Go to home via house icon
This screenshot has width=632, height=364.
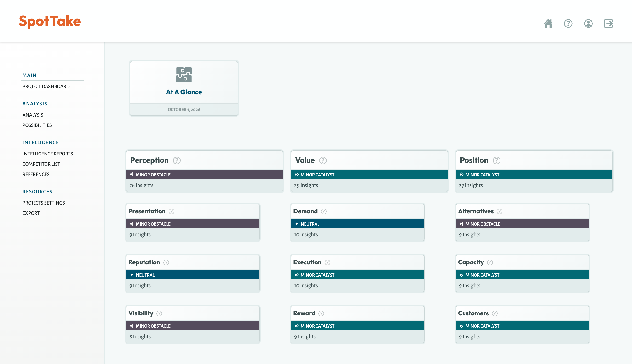pos(548,23)
